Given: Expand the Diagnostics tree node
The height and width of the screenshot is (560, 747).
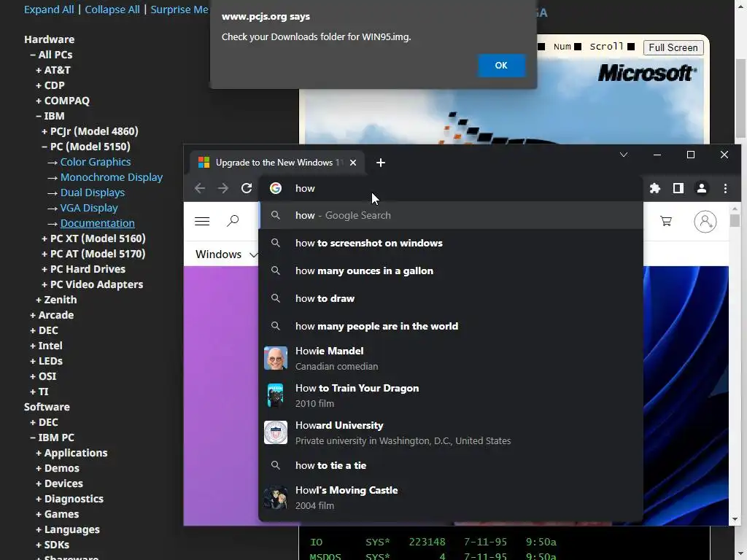Looking at the screenshot, I should click(69, 499).
